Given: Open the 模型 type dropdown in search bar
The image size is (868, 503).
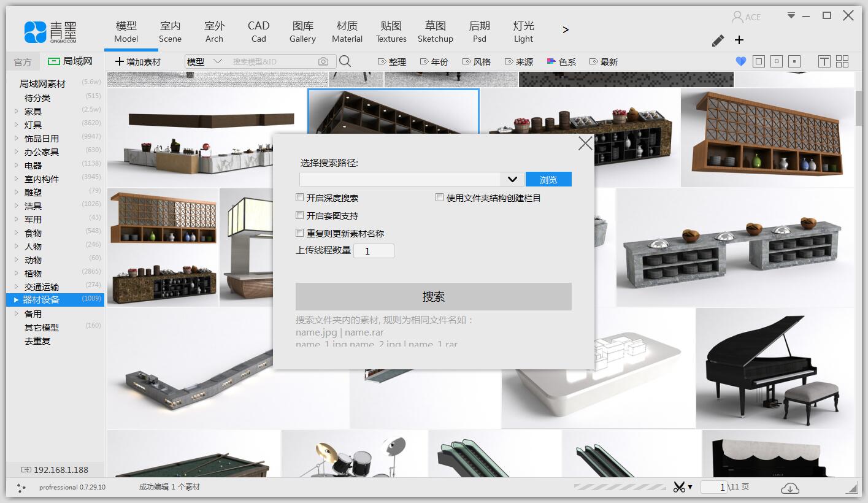Looking at the screenshot, I should click(204, 61).
